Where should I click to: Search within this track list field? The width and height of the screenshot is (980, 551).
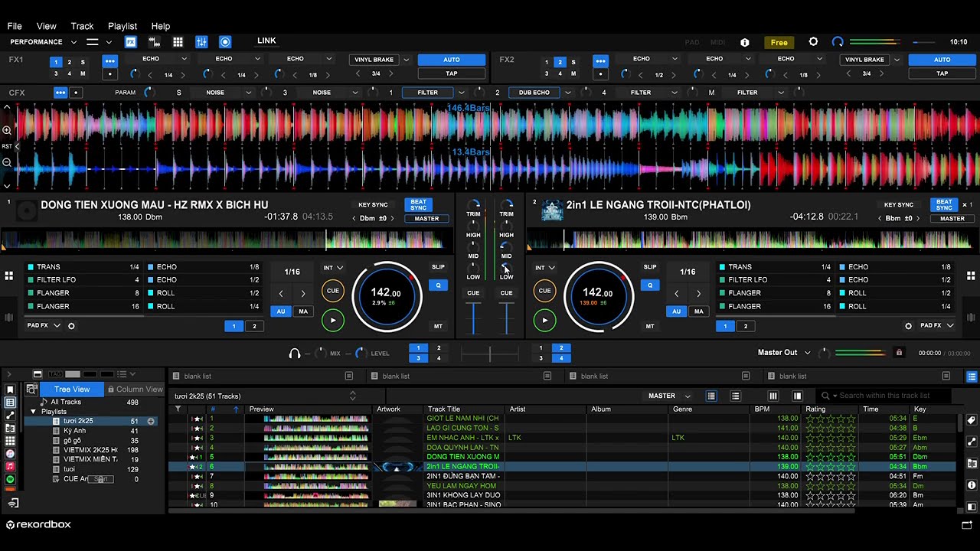pyautogui.click(x=884, y=396)
